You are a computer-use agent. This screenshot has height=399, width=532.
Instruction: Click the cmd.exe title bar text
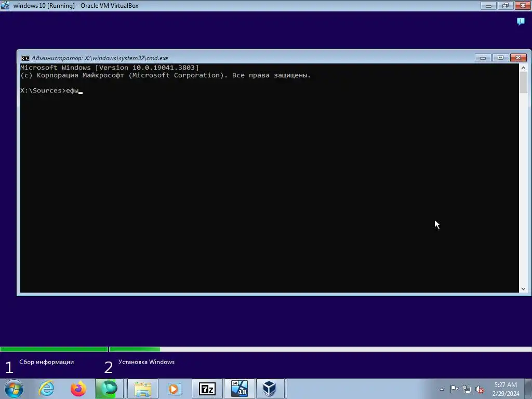pos(100,58)
